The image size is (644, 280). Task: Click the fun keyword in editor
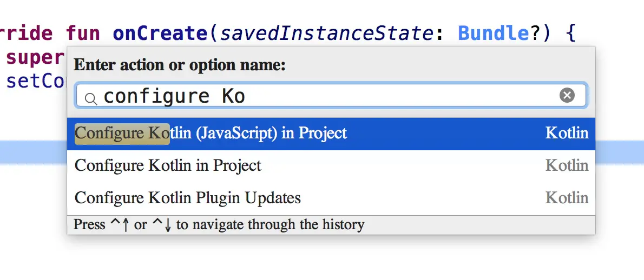83,34
